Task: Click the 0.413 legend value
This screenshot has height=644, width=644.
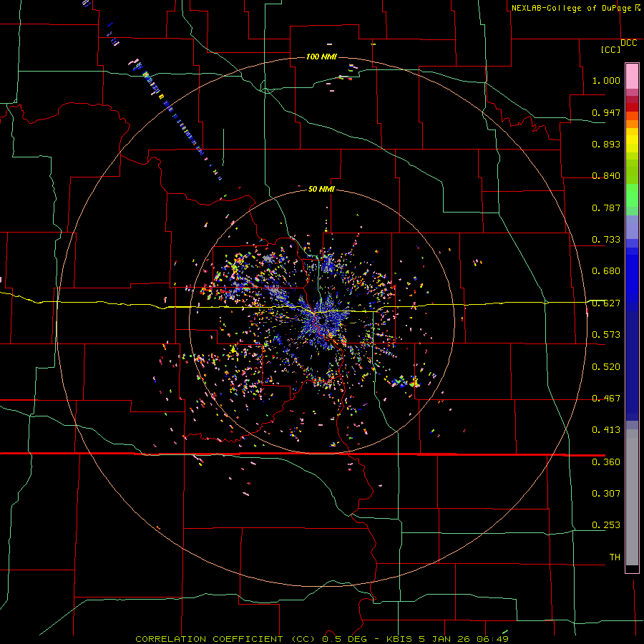Action: coord(606,430)
